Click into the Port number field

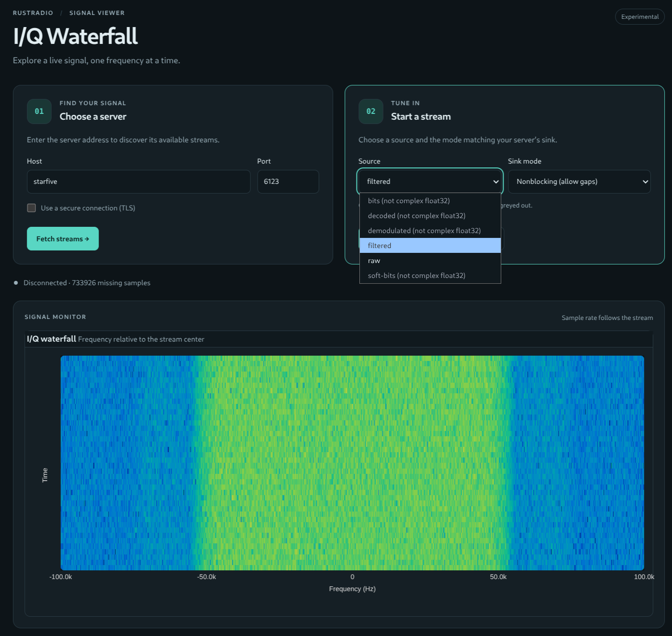click(288, 181)
